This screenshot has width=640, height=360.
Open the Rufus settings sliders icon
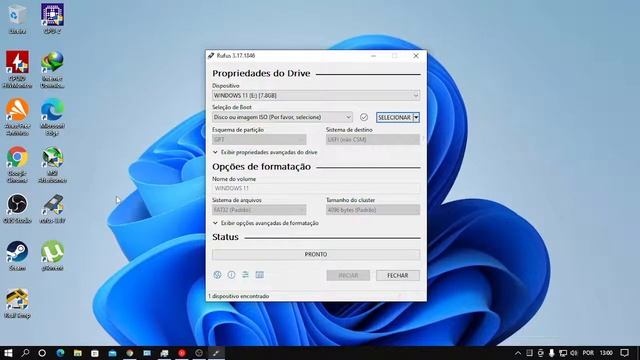click(x=245, y=275)
